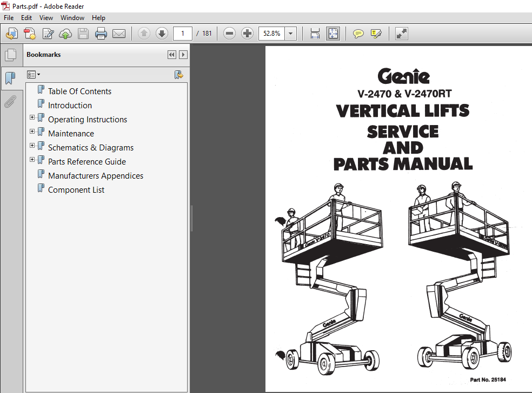532x393 pixels.
Task: Click the panel divider grip handle
Action: pos(192,218)
